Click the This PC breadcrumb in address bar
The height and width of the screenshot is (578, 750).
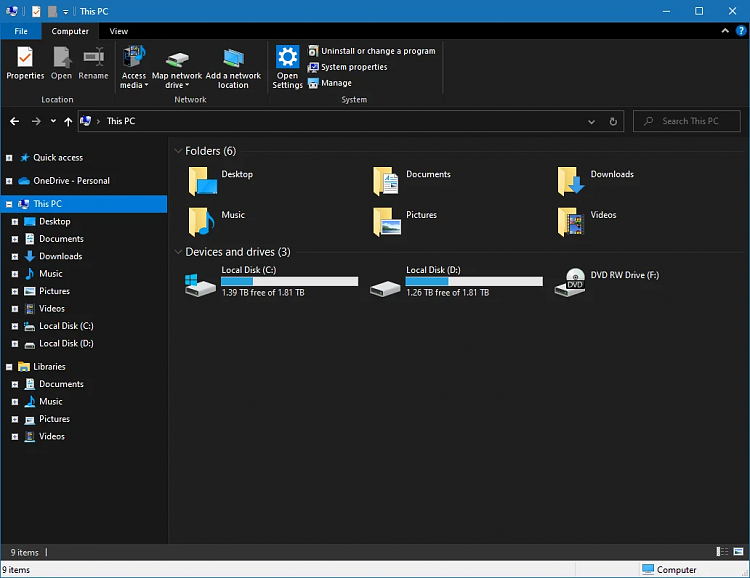(x=121, y=121)
